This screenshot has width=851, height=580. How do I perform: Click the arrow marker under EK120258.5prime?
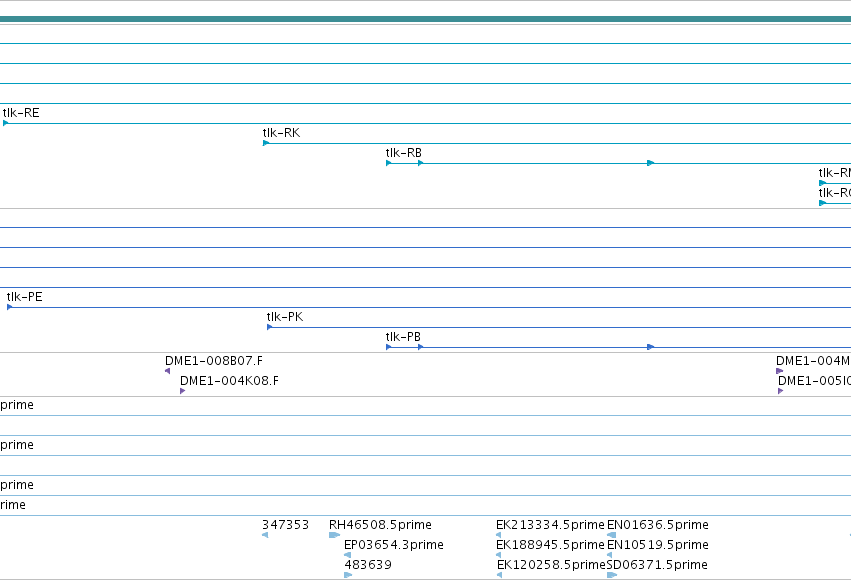tap(499, 575)
